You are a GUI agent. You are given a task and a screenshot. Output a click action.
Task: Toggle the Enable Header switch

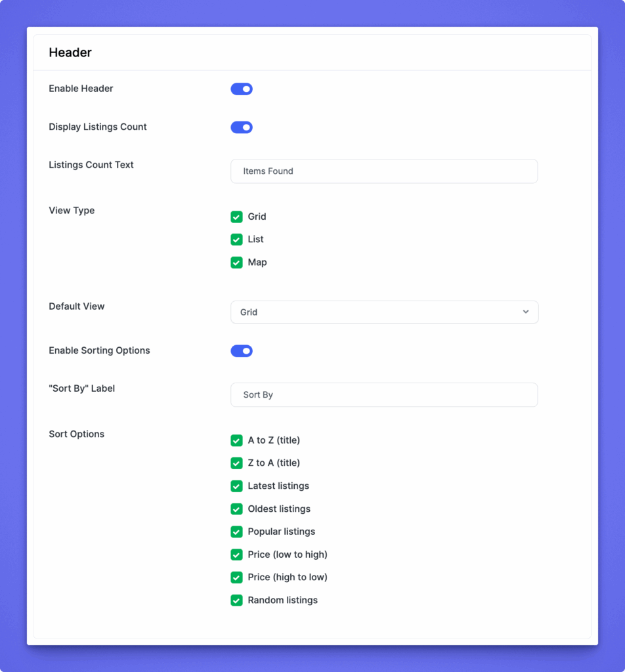point(242,89)
